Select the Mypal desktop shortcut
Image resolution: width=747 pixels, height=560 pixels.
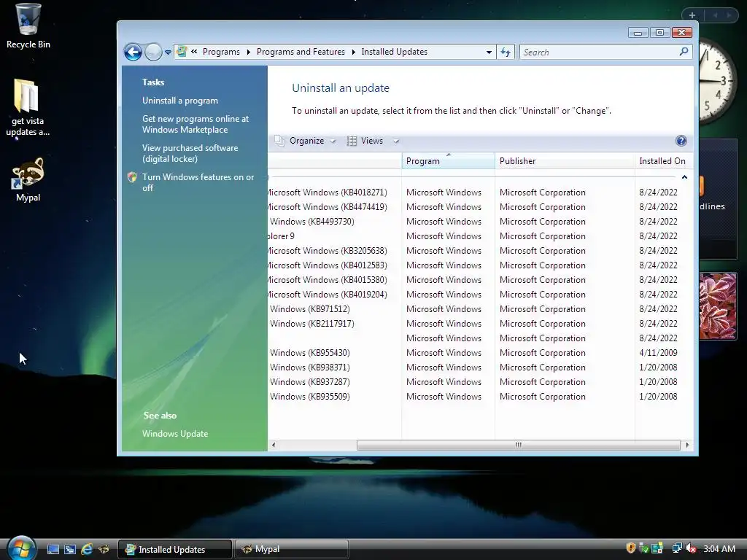[28, 179]
